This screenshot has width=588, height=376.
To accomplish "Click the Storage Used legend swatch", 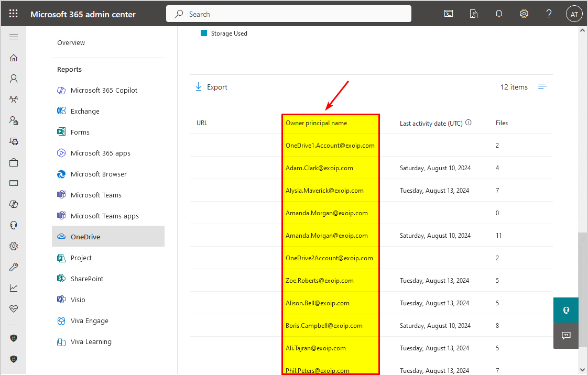I will [204, 34].
